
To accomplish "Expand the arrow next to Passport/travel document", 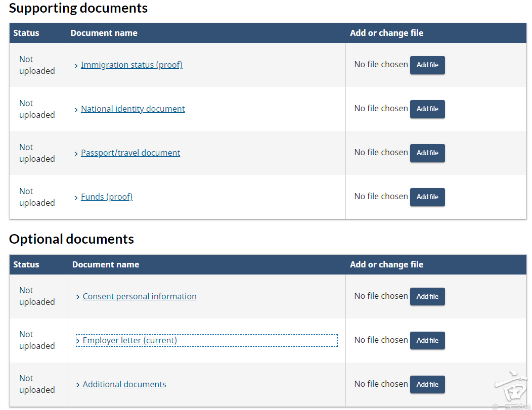I will [x=76, y=154].
